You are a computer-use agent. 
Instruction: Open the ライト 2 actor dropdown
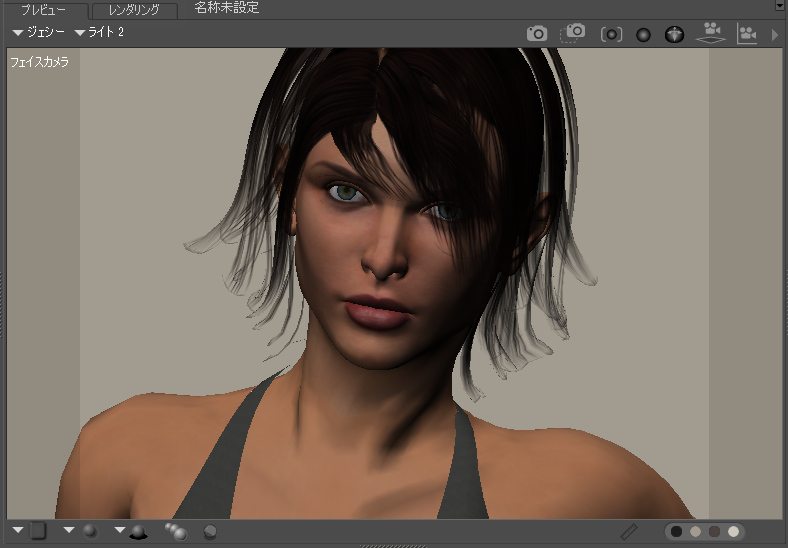tap(100, 32)
